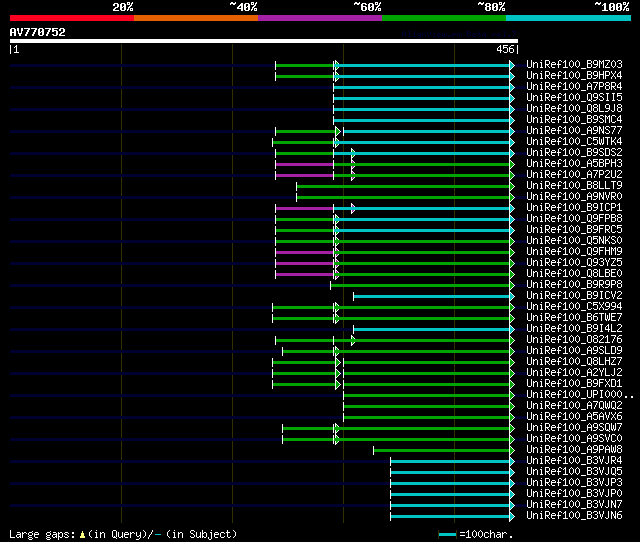Select the UniRef100_Q5NKS0 label
640x542 pixels.
(574, 241)
